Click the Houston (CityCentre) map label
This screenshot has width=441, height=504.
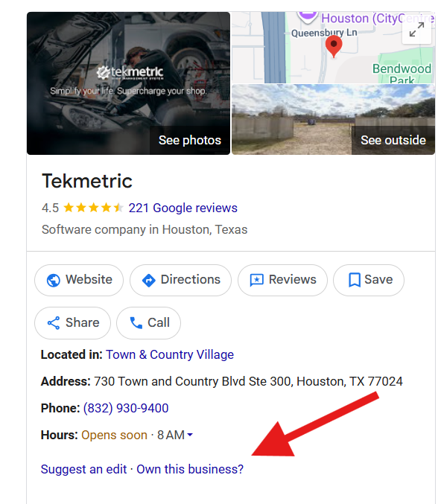pos(378,19)
